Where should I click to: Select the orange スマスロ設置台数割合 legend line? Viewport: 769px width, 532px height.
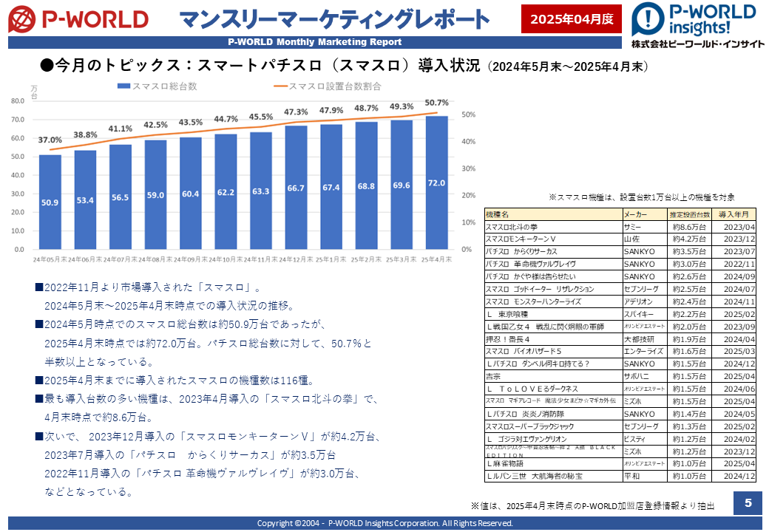(x=280, y=86)
